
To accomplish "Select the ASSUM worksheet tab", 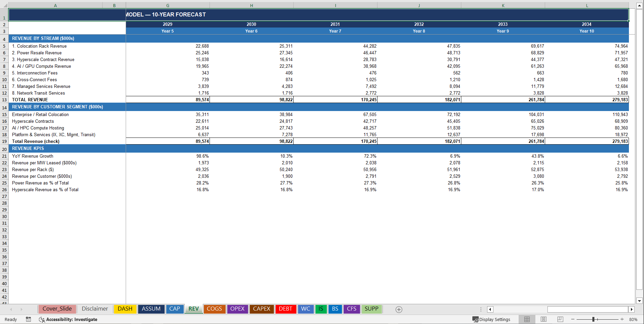I will pyautogui.click(x=151, y=309).
